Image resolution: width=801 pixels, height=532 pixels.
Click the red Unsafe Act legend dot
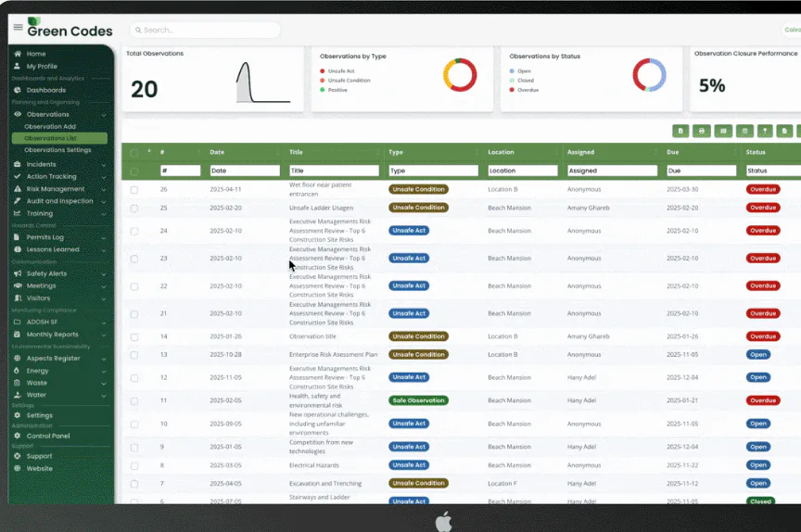tap(323, 71)
